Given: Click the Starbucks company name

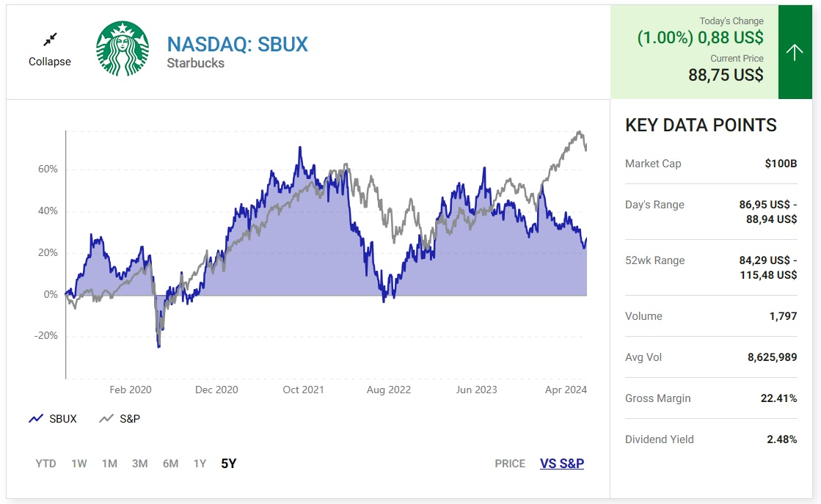Looking at the screenshot, I should 195,63.
